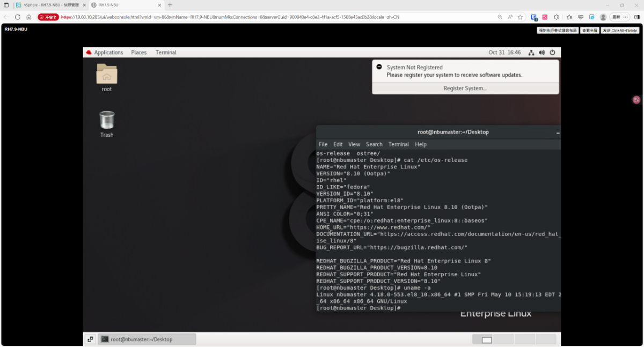Click the wired network status icon
Image resolution: width=644 pixels, height=347 pixels.
531,53
